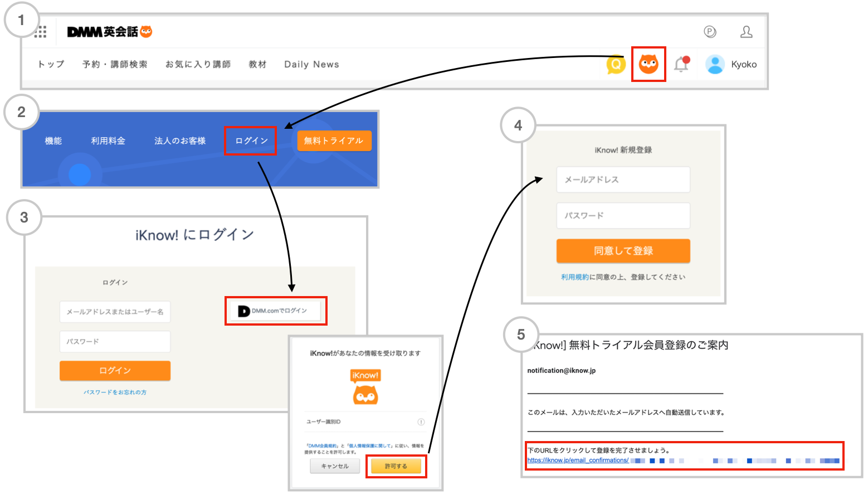The width and height of the screenshot is (868, 494).
Task: Open the 利用規約 link under registration button
Action: pos(574,277)
